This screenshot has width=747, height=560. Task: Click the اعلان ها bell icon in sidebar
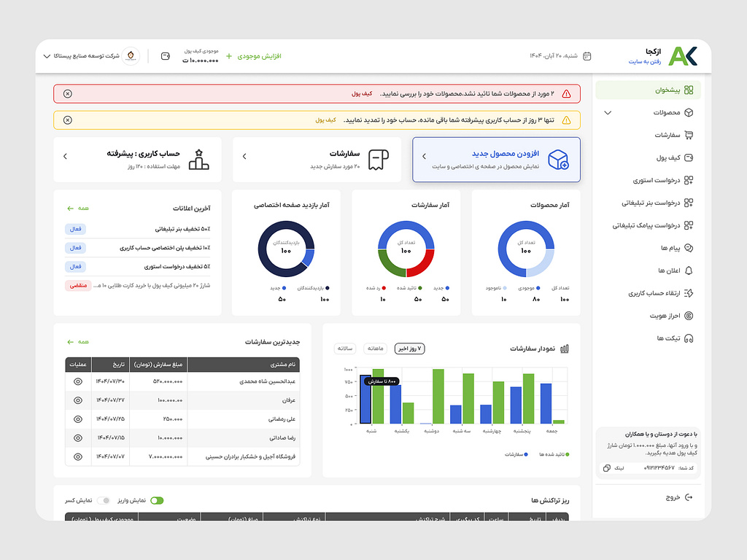pyautogui.click(x=689, y=270)
